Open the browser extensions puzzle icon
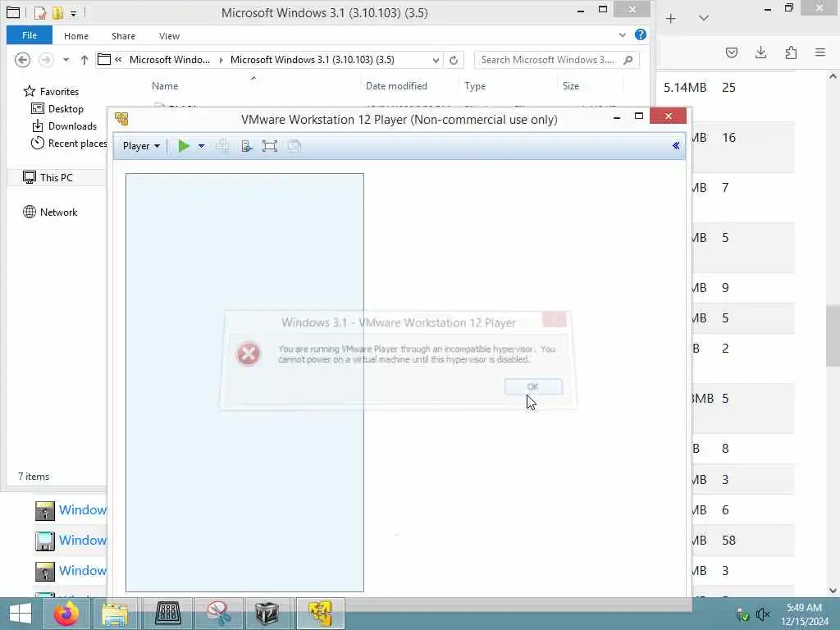This screenshot has width=840, height=630. tap(791, 52)
